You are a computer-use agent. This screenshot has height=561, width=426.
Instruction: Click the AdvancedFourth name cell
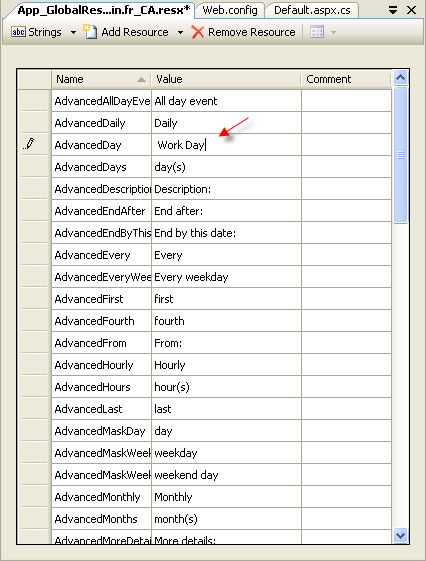pyautogui.click(x=102, y=321)
